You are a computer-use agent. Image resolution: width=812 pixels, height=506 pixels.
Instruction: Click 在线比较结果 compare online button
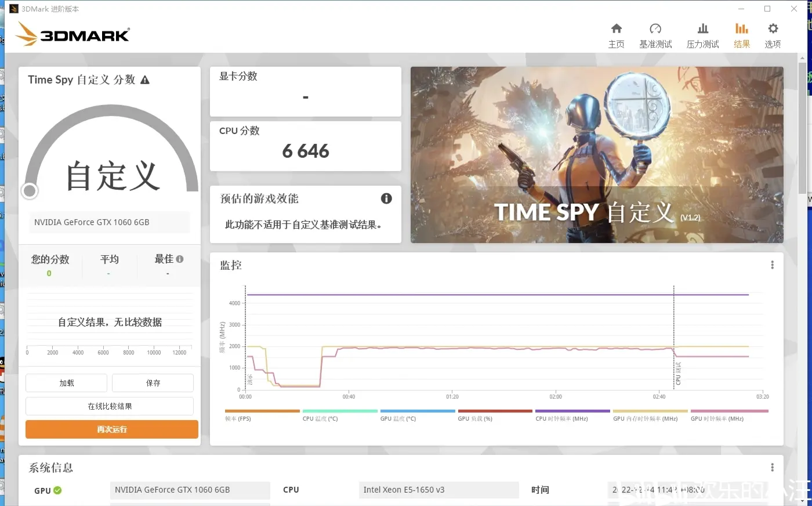[x=110, y=406]
